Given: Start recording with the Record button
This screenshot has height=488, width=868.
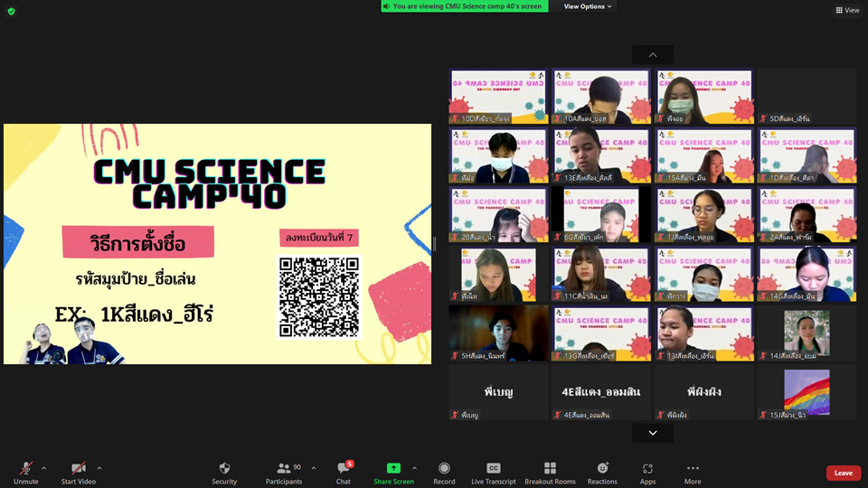Looking at the screenshot, I should [444, 468].
